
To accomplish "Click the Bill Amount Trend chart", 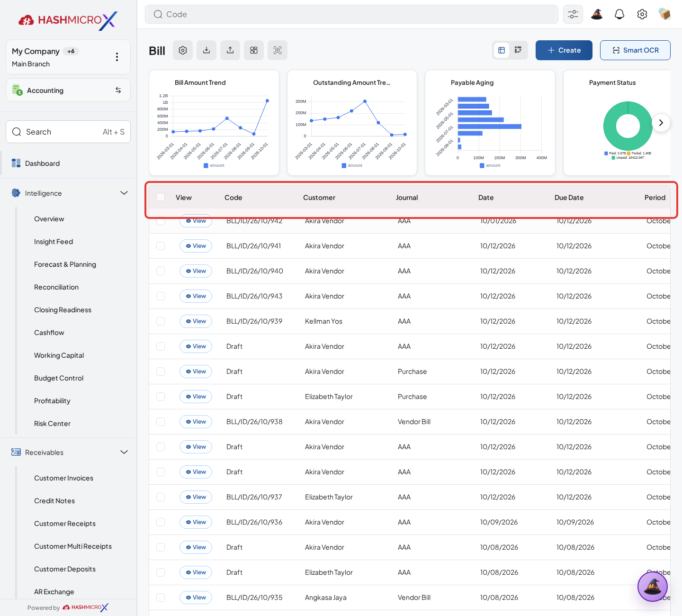I will click(214, 123).
